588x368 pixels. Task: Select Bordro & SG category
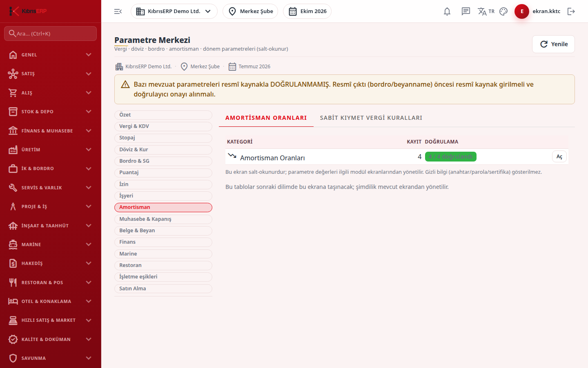[163, 161]
